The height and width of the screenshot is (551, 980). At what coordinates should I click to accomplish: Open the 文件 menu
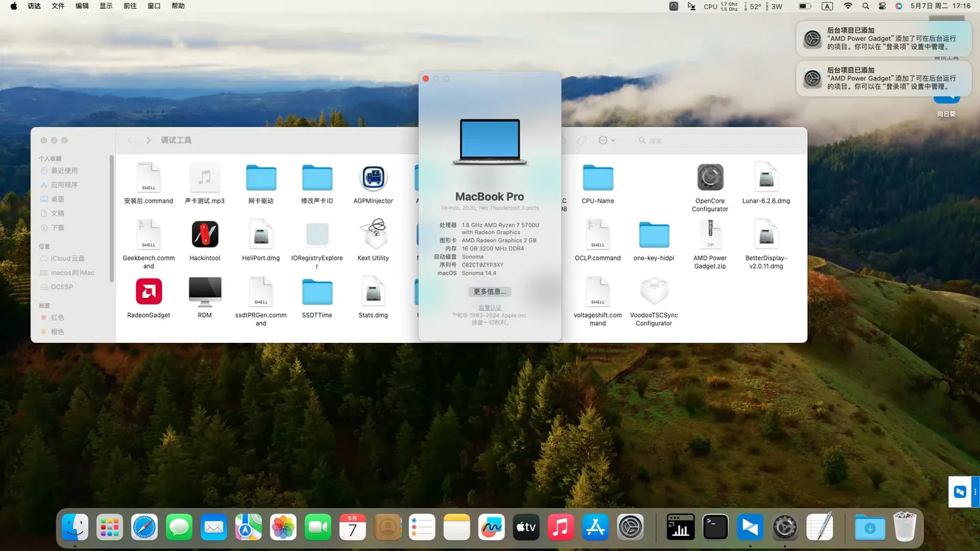coord(59,6)
